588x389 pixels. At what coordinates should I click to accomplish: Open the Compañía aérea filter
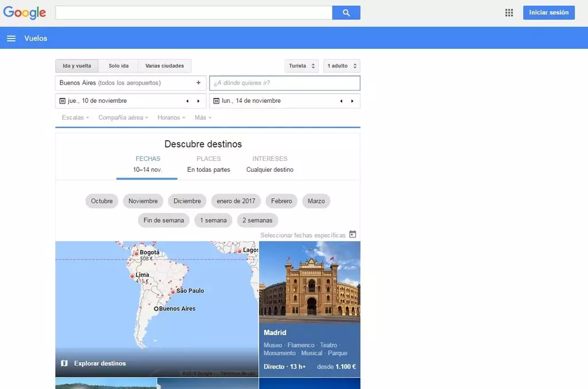click(123, 118)
